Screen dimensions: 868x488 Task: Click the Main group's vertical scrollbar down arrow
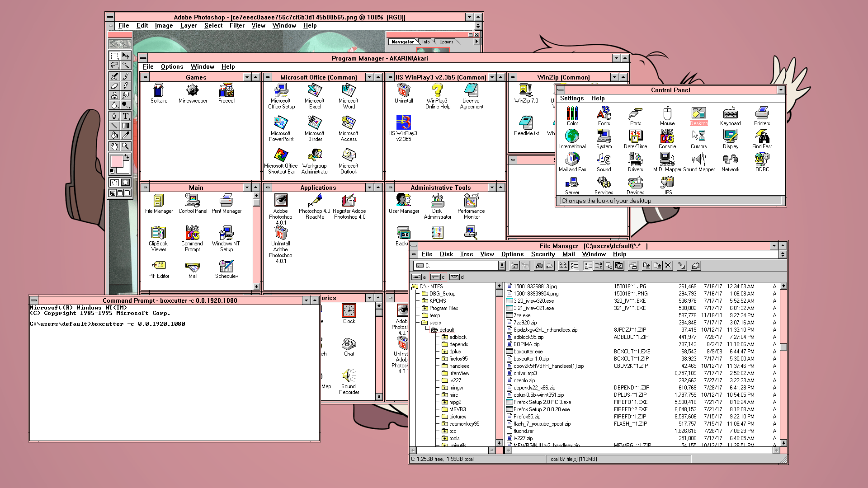pyautogui.click(x=256, y=286)
